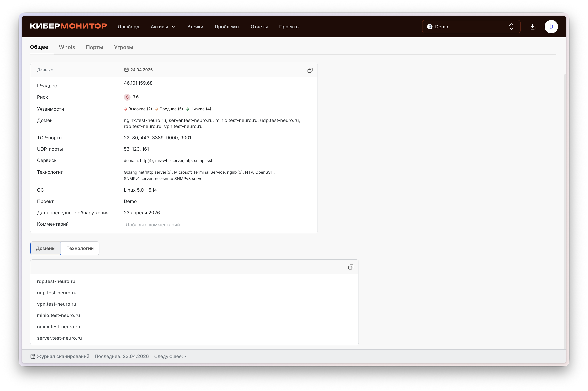The height and width of the screenshot is (391, 588).
Task: Click the calendar icon beside 24.04.2026
Action: (x=126, y=70)
